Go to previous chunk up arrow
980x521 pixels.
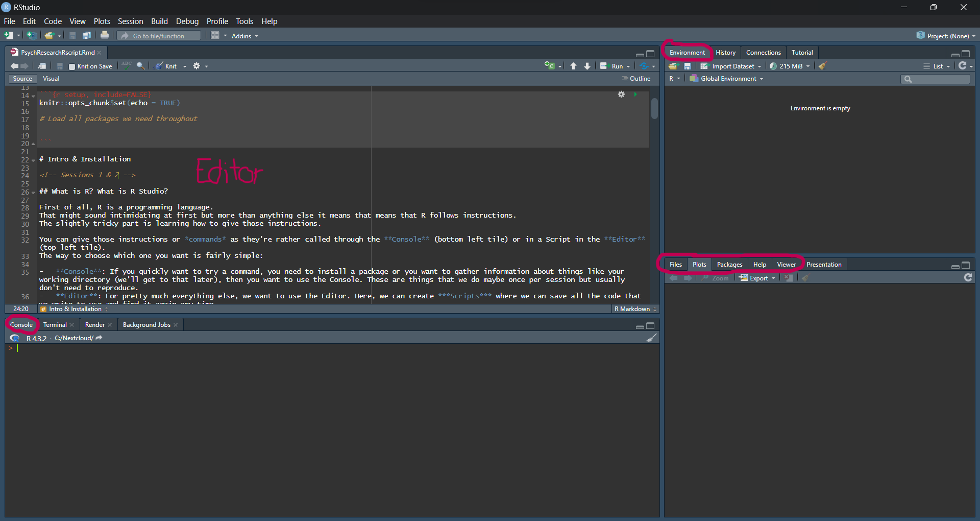(573, 66)
